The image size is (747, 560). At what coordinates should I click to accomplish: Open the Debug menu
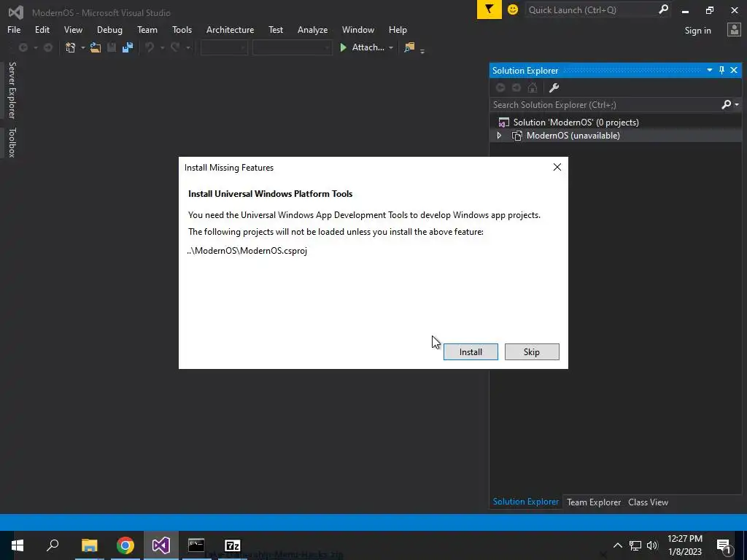point(109,29)
